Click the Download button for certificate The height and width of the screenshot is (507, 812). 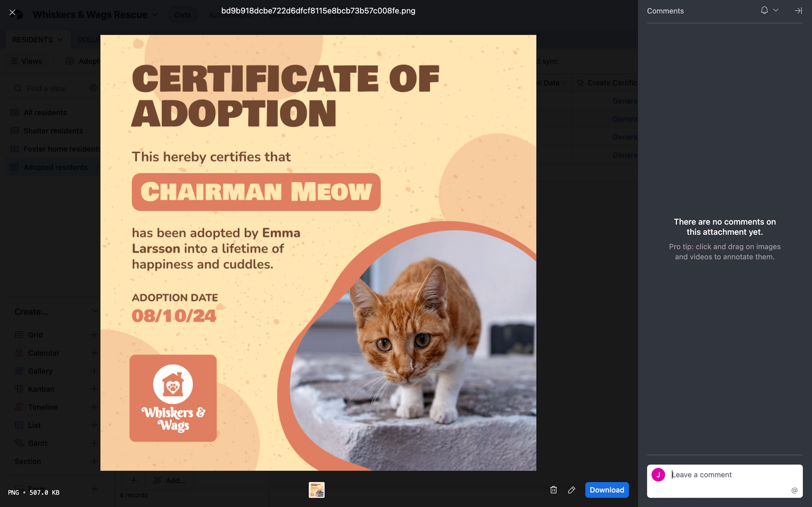coord(607,490)
